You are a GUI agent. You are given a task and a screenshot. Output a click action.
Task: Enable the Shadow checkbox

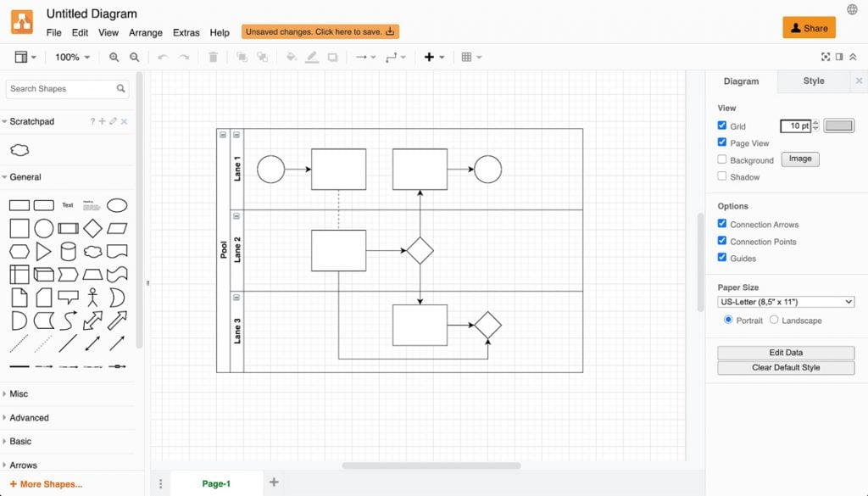pyautogui.click(x=722, y=176)
